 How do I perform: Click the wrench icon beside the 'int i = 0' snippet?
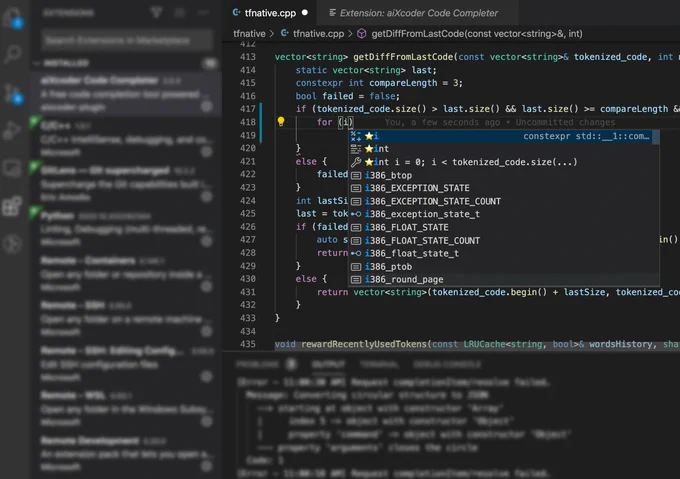tap(356, 162)
